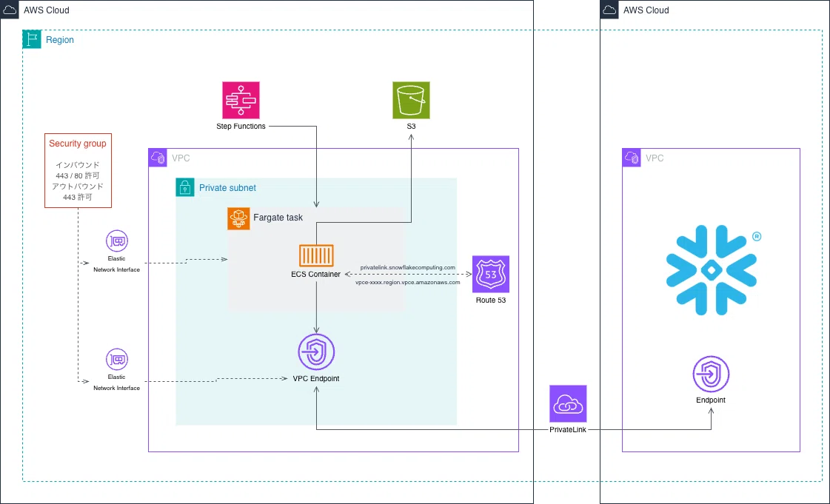Click the Step Functions label

tap(241, 126)
